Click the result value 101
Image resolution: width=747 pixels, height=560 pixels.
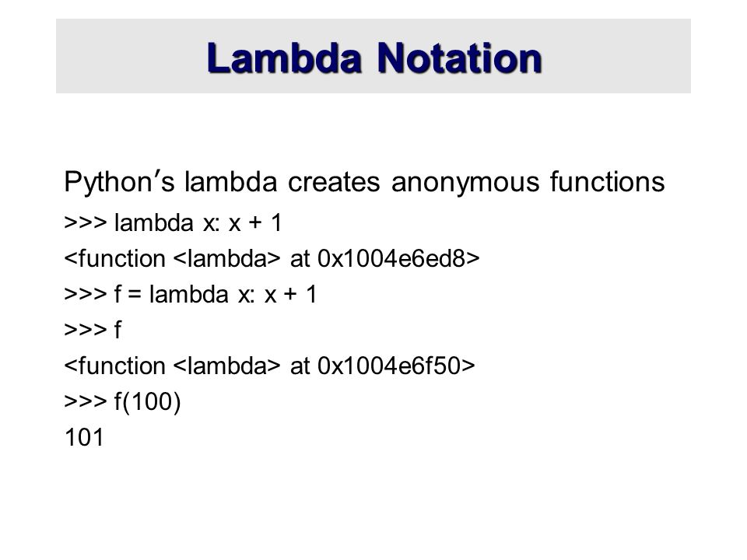tap(84, 437)
